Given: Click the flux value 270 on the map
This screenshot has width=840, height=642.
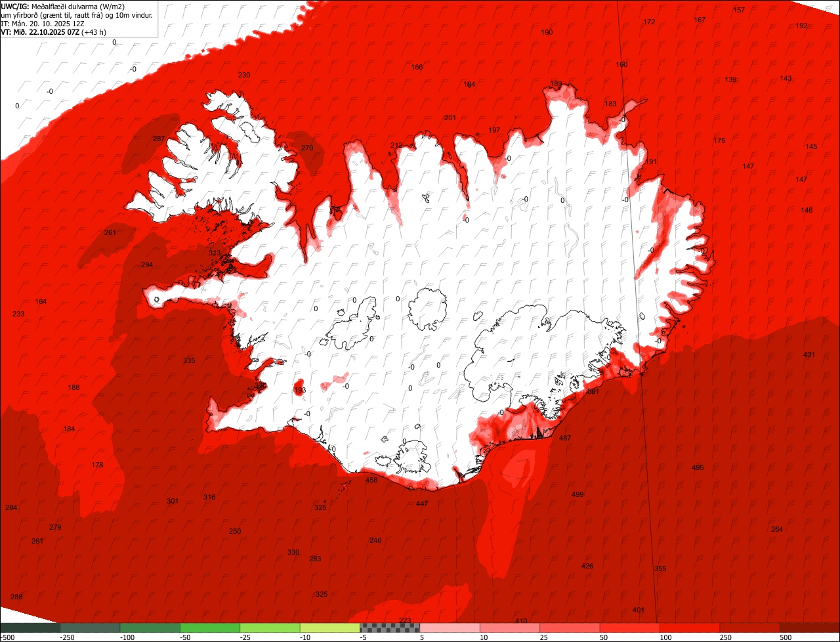Looking at the screenshot, I should click(x=307, y=148).
